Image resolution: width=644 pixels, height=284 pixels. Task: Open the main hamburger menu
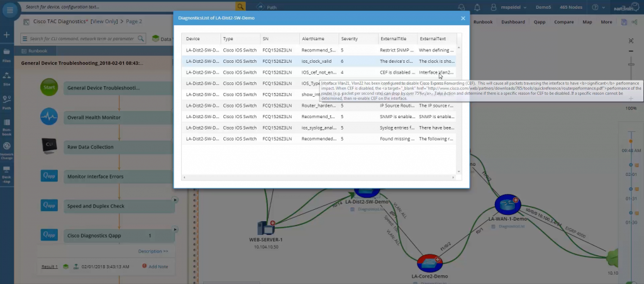tap(10, 9)
